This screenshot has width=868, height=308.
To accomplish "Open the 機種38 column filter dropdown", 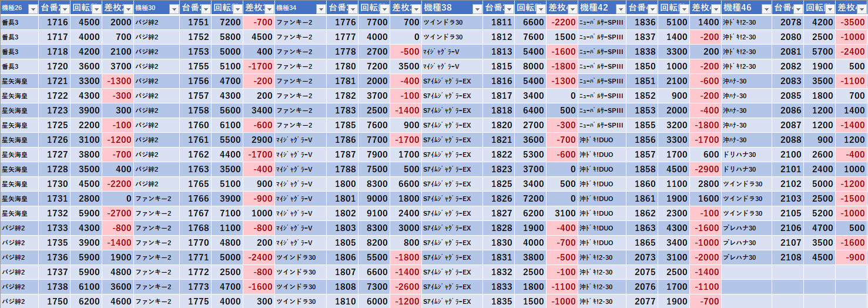I will point(477,9).
